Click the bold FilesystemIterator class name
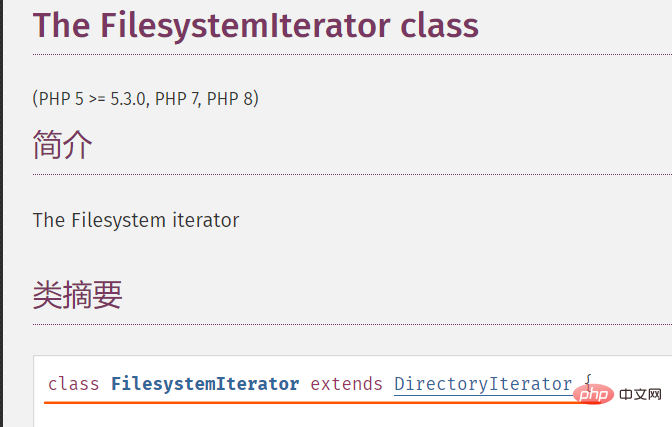Image resolution: width=672 pixels, height=427 pixels. 205,384
